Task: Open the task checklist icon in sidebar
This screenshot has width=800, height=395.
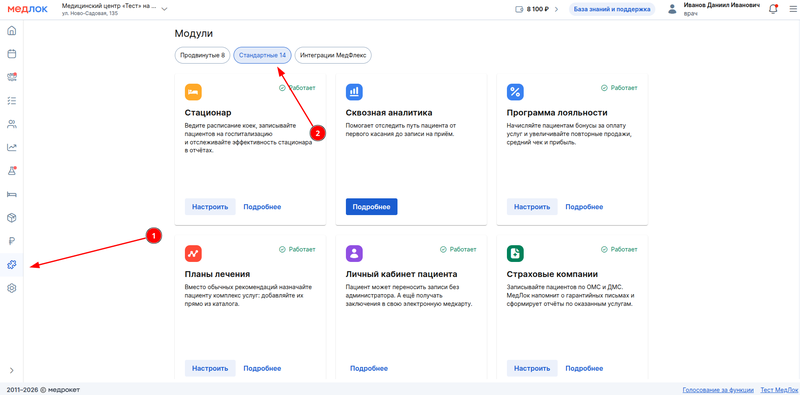Action: tap(12, 101)
